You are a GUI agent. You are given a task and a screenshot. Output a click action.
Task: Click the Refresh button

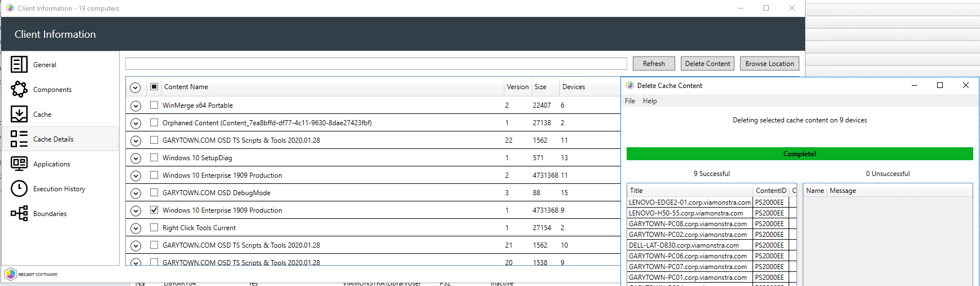654,63
